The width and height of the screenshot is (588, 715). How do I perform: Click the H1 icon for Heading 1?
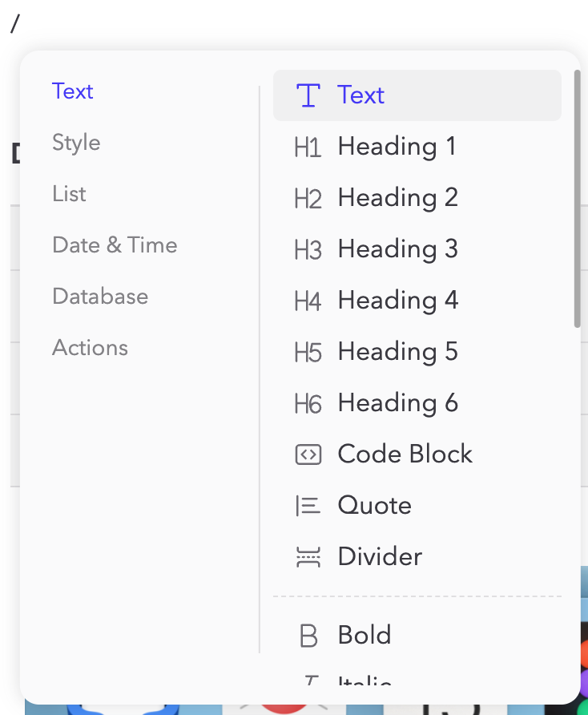pos(308,146)
